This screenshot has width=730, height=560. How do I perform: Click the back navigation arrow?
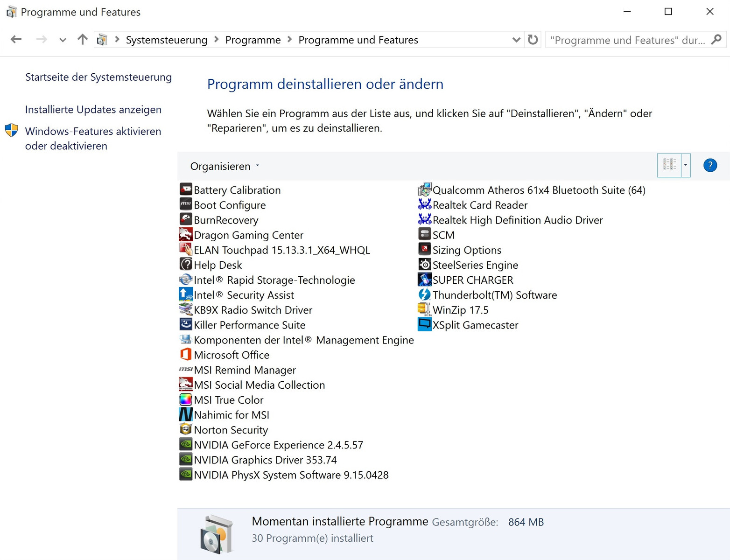coord(16,40)
